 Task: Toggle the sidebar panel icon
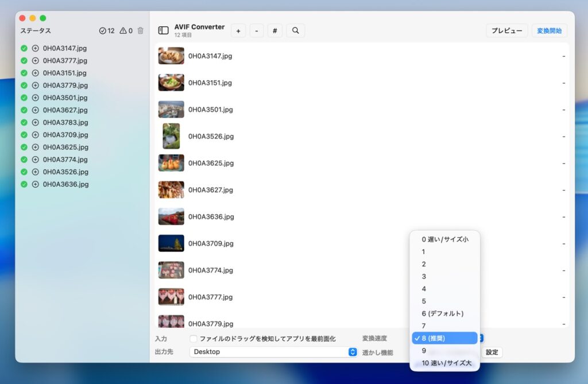pyautogui.click(x=164, y=30)
